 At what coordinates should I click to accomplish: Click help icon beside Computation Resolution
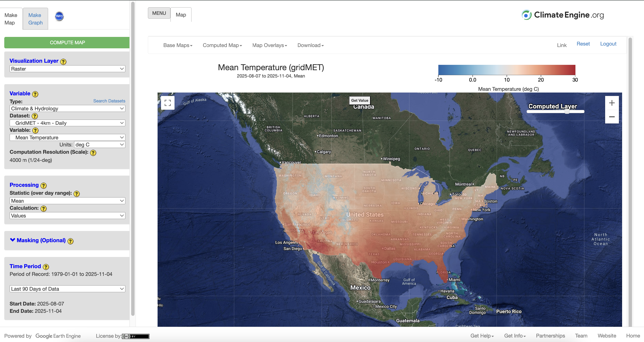(x=93, y=152)
